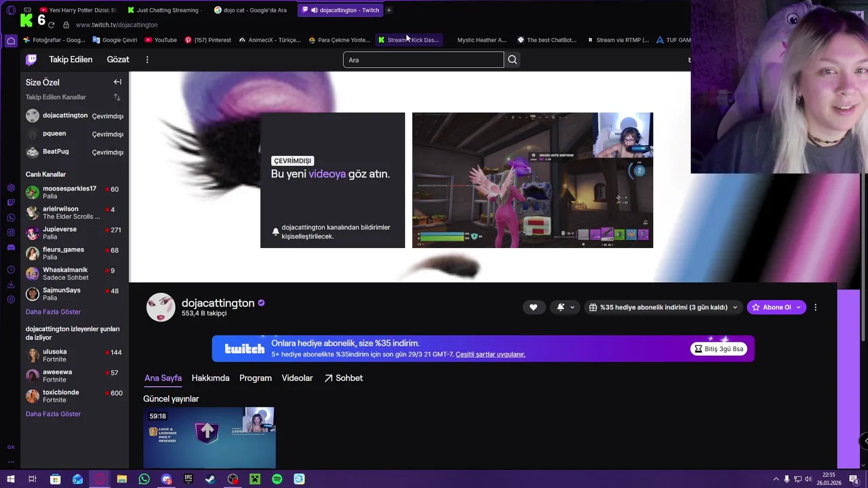Expand the Abone Ol dropdown arrow
The image size is (868, 488).
click(798, 307)
